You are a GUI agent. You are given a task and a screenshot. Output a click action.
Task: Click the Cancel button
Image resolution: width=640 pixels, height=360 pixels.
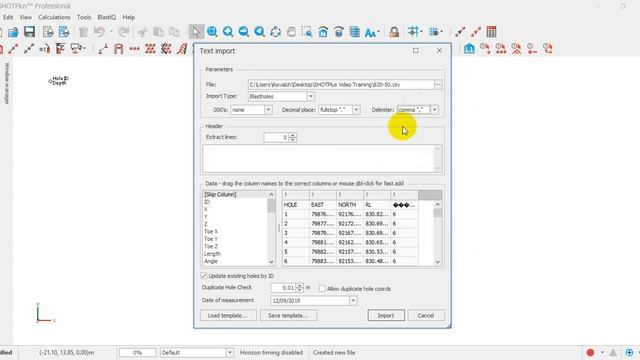(x=426, y=315)
